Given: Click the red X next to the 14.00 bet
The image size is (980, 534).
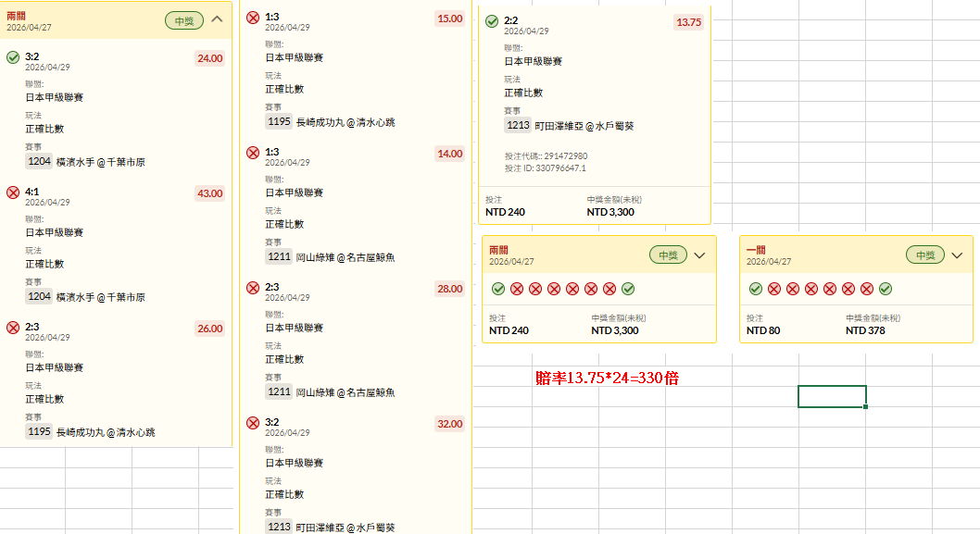Looking at the screenshot, I should pos(253,153).
